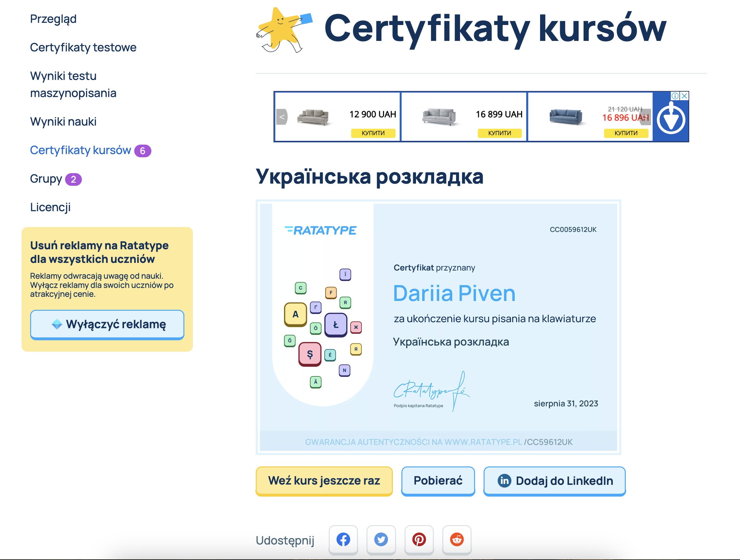Click Pobierać to download certificate

pos(438,481)
